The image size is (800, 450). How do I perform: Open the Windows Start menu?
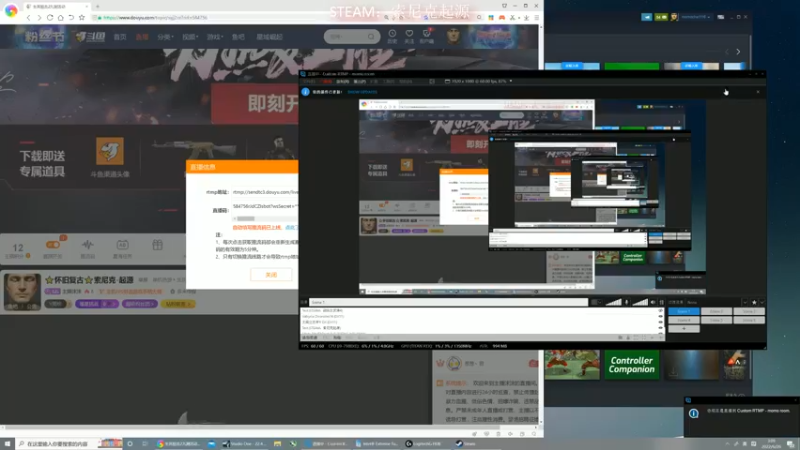7,444
